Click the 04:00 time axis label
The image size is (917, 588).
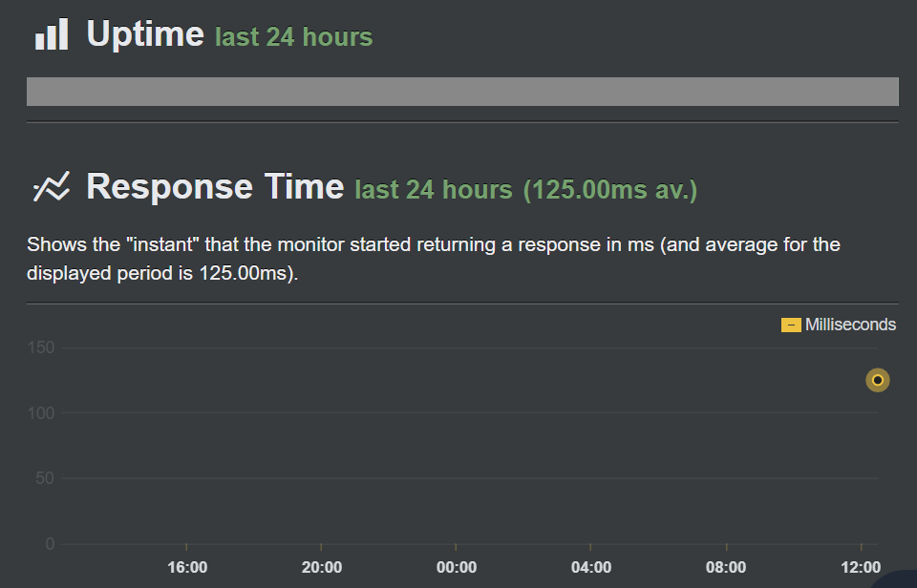[x=591, y=567]
